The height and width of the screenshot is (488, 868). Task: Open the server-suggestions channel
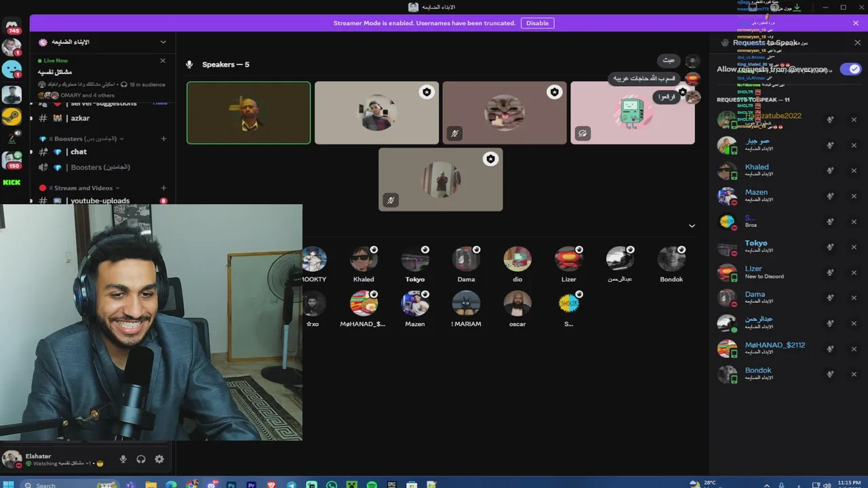(x=102, y=104)
